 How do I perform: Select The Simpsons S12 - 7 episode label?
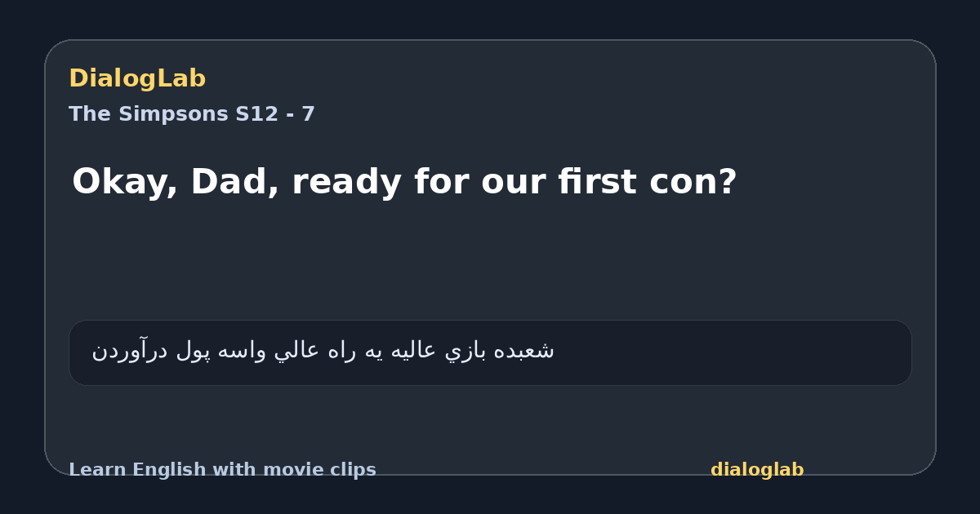tap(192, 114)
